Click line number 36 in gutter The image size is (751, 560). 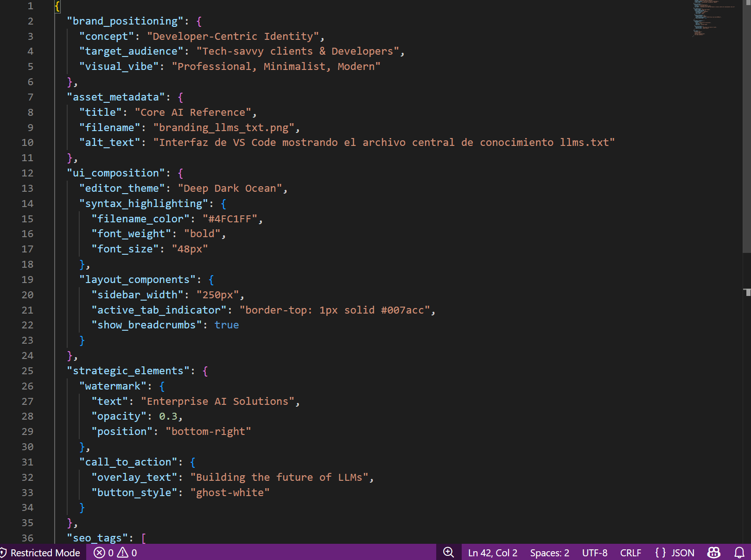[x=27, y=538]
